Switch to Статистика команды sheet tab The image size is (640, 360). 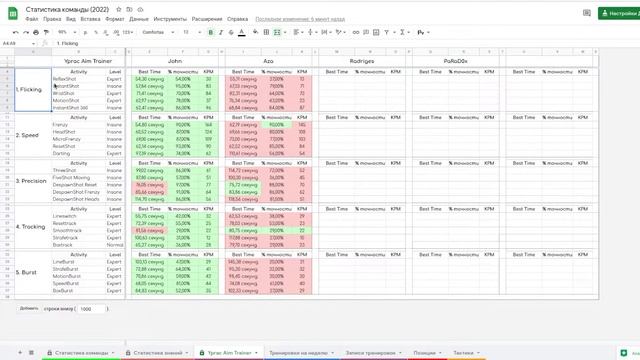coord(81,353)
